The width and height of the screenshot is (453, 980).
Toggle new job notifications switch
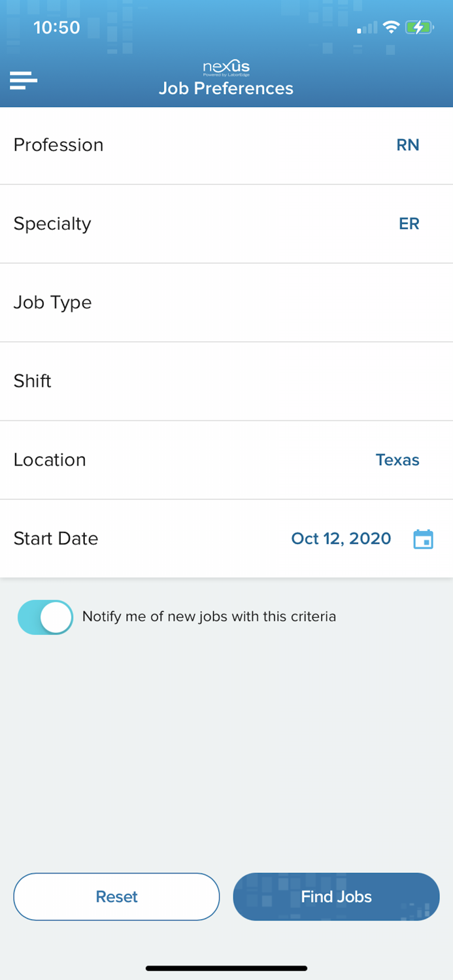[x=45, y=617]
